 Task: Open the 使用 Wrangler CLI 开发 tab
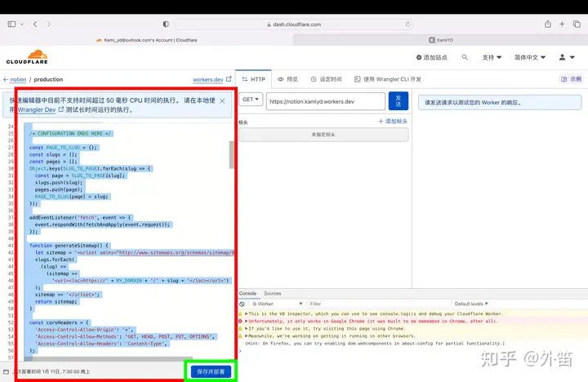(x=388, y=79)
